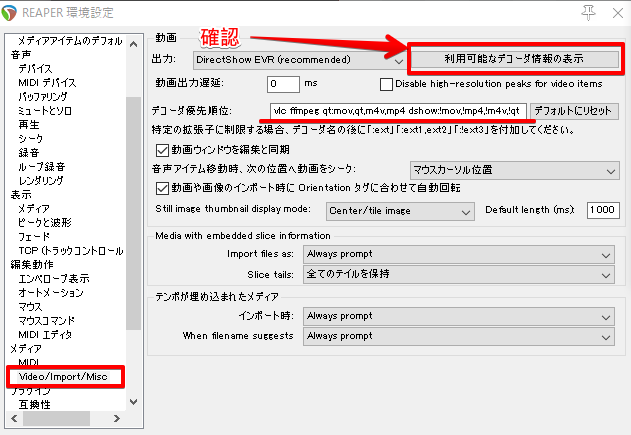Pin the preferences window with pushpin icon
The image size is (631, 435).
(x=588, y=13)
